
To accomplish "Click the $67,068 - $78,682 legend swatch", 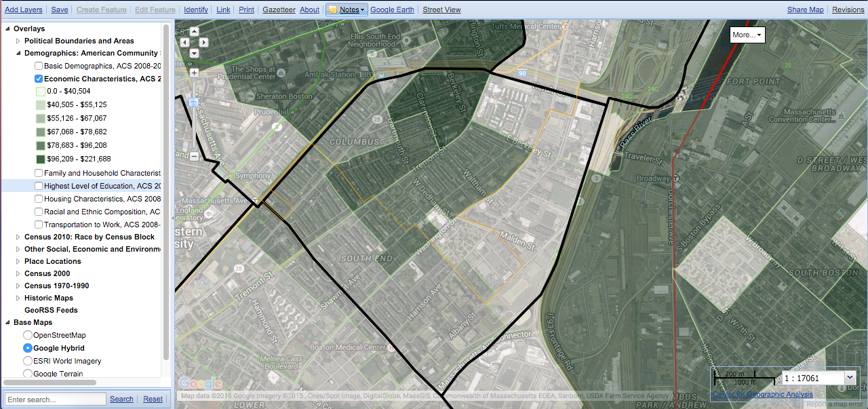I will pos(40,132).
